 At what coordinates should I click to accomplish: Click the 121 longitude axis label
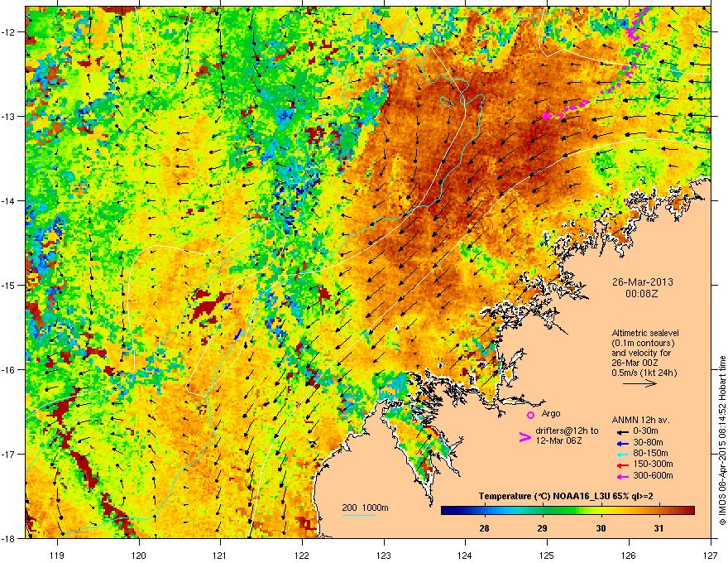pyautogui.click(x=220, y=555)
